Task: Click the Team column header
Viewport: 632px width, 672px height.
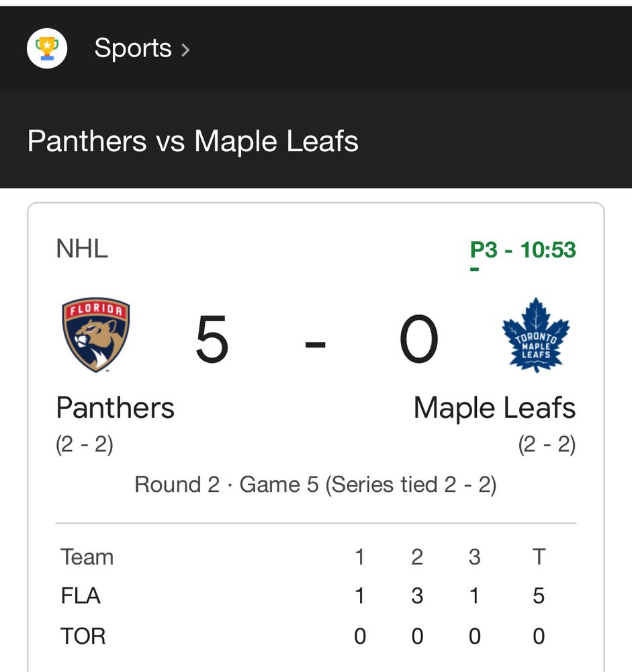Action: [87, 557]
